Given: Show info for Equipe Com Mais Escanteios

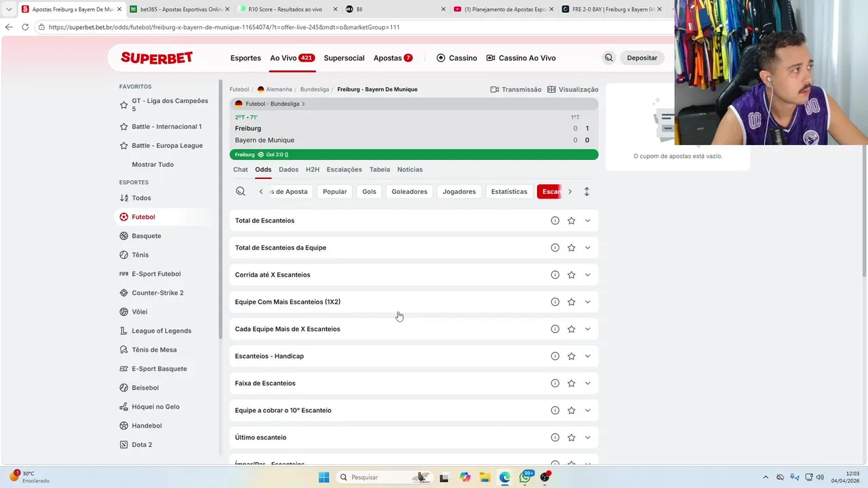Looking at the screenshot, I should tap(555, 302).
